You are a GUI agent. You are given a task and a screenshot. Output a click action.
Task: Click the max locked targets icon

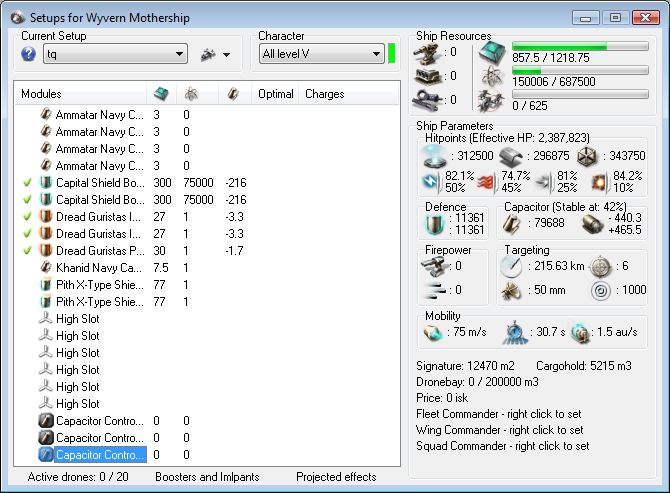point(600,267)
